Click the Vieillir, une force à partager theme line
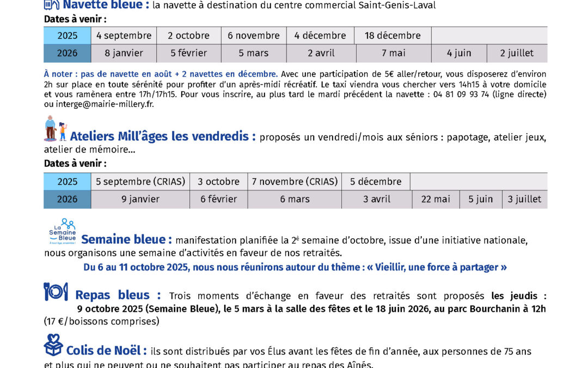This screenshot has width=588, height=368. 295,267
